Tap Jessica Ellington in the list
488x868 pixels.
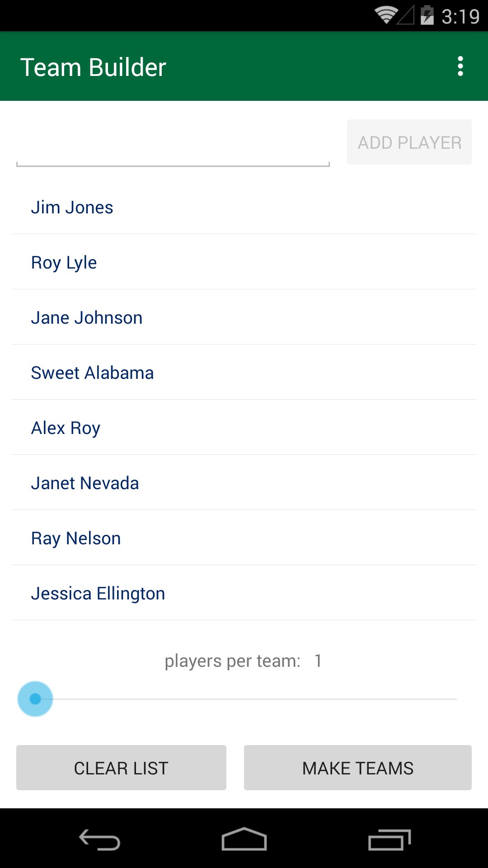pyautogui.click(x=98, y=594)
